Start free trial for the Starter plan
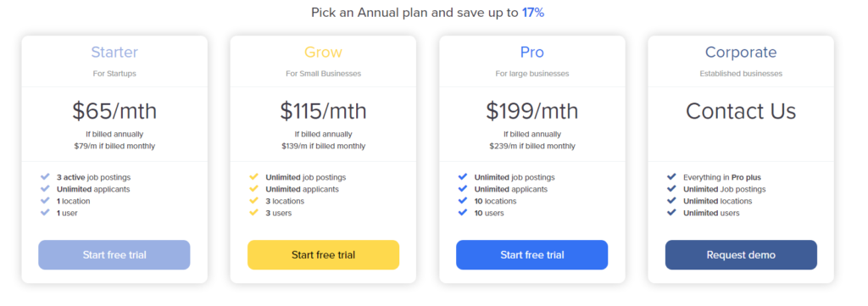 (114, 254)
